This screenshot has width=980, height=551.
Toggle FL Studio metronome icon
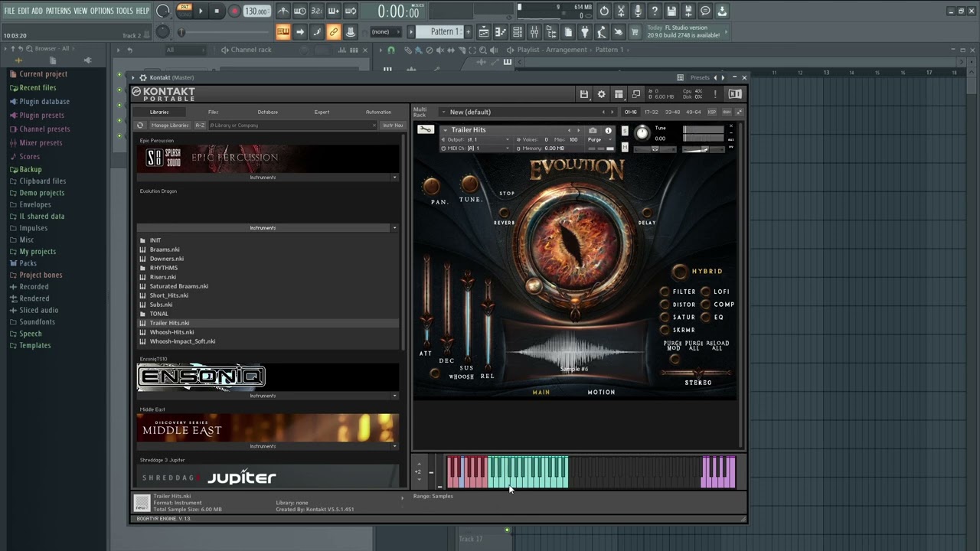[x=283, y=11]
